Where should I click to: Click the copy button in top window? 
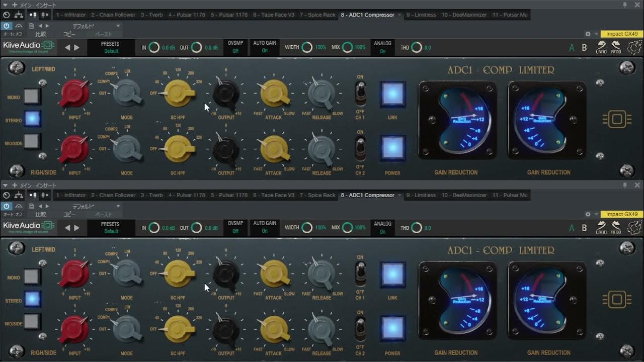69,34
